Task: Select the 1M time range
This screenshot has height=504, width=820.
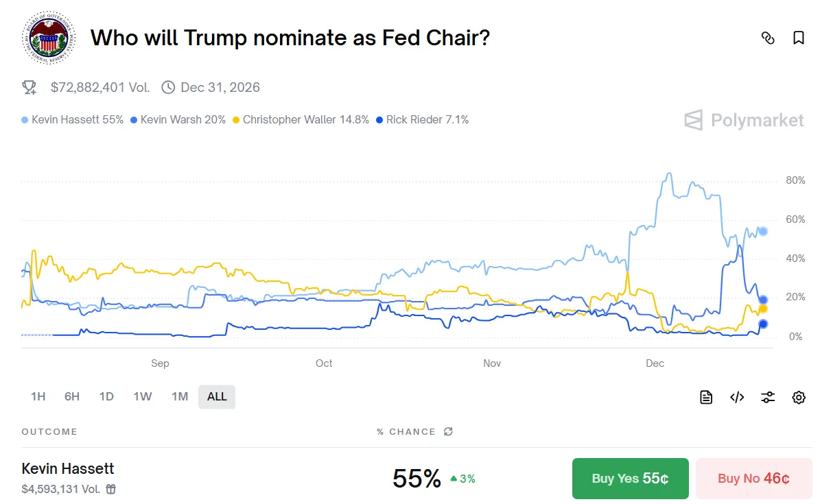Action: click(x=179, y=396)
